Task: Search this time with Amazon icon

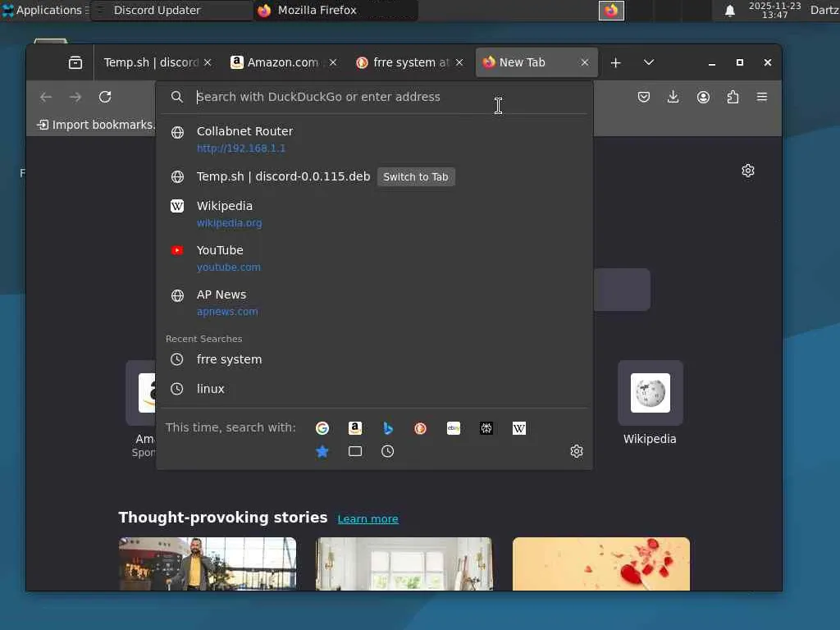Action: click(x=355, y=428)
